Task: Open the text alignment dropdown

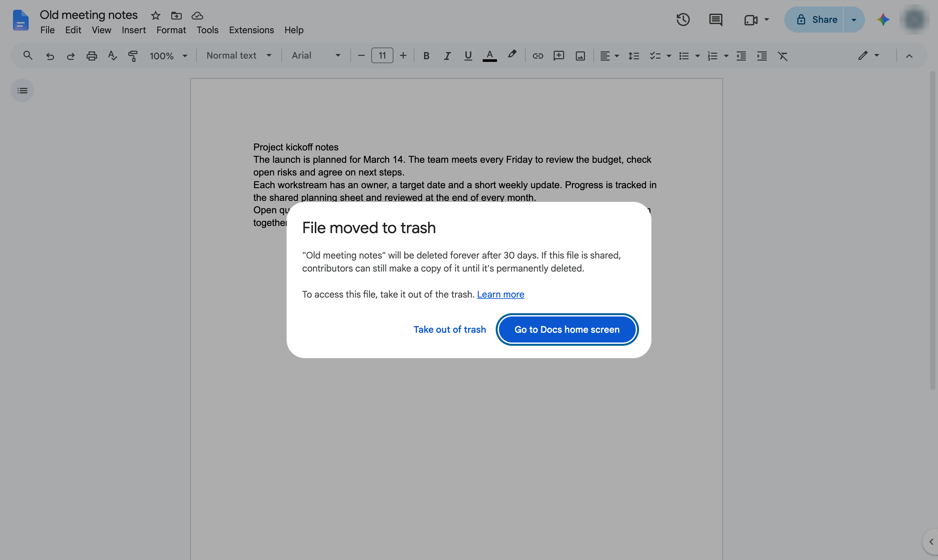Action: (609, 56)
